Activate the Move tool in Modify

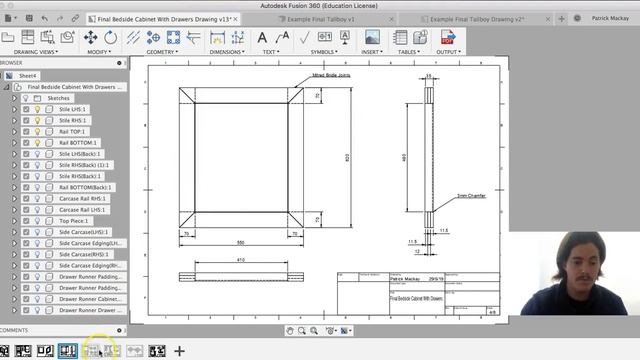(90, 38)
